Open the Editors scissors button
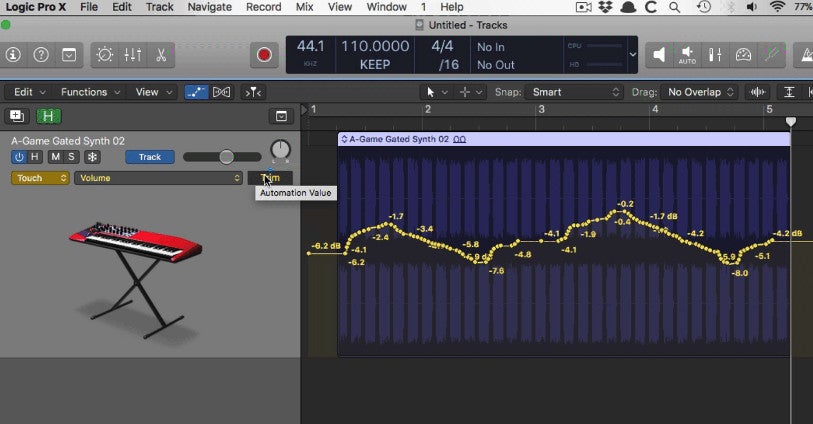 (161, 54)
